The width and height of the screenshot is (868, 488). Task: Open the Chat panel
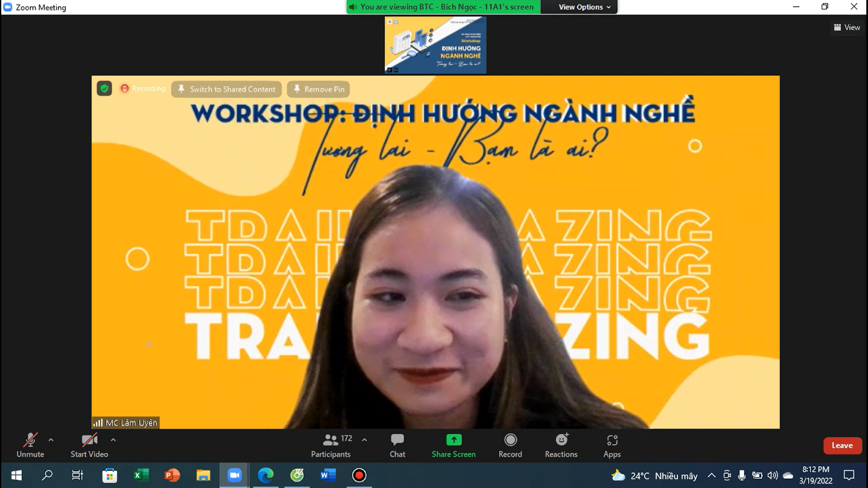pos(398,445)
